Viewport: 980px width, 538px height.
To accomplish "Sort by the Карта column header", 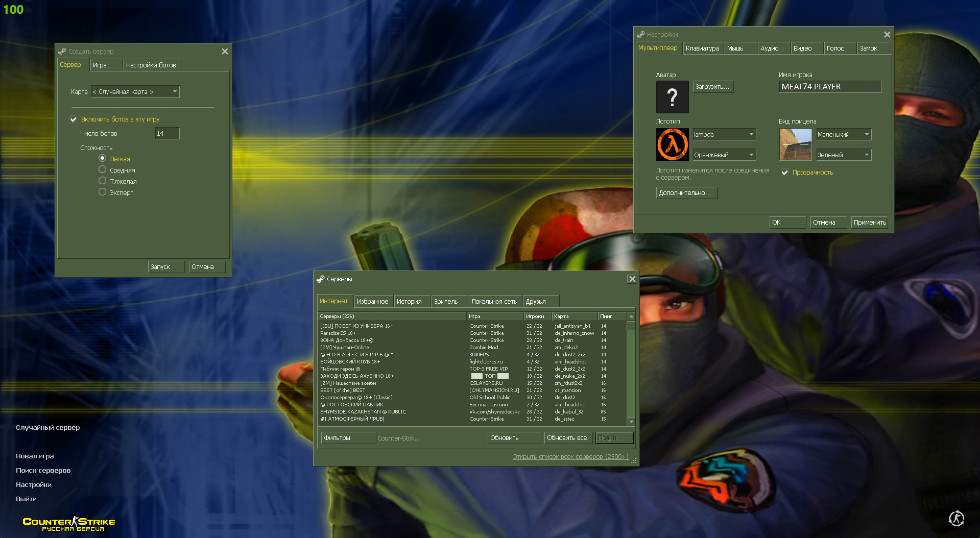I will (575, 316).
